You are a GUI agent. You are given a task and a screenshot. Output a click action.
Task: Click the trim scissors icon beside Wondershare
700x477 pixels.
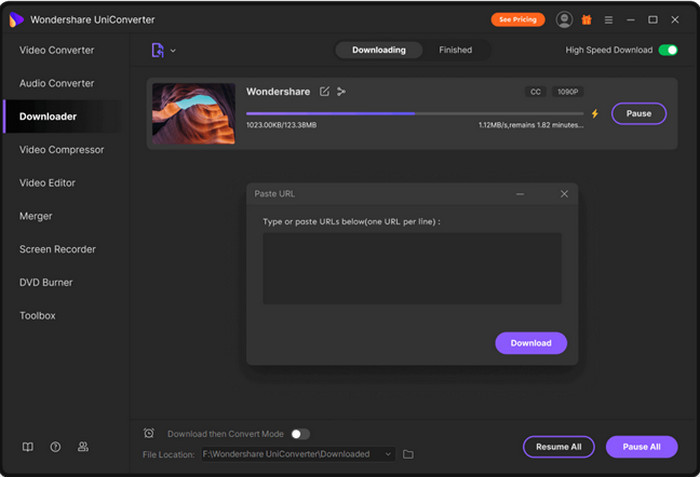(x=342, y=92)
